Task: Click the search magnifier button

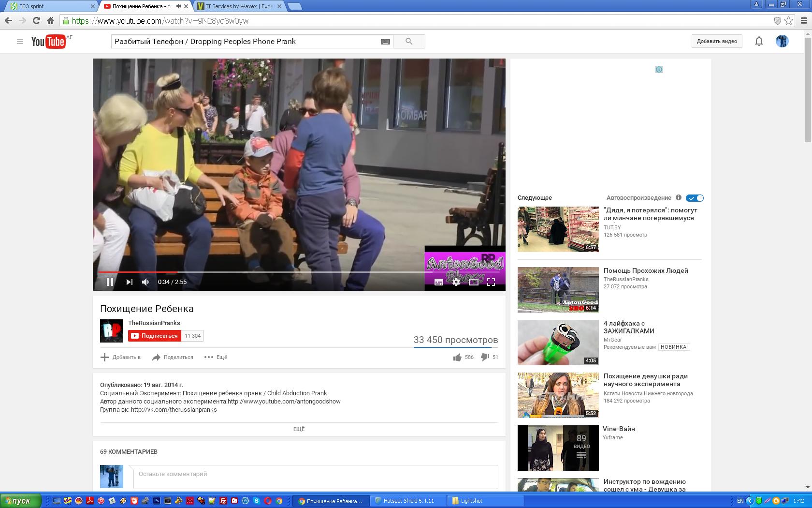Action: (x=409, y=42)
